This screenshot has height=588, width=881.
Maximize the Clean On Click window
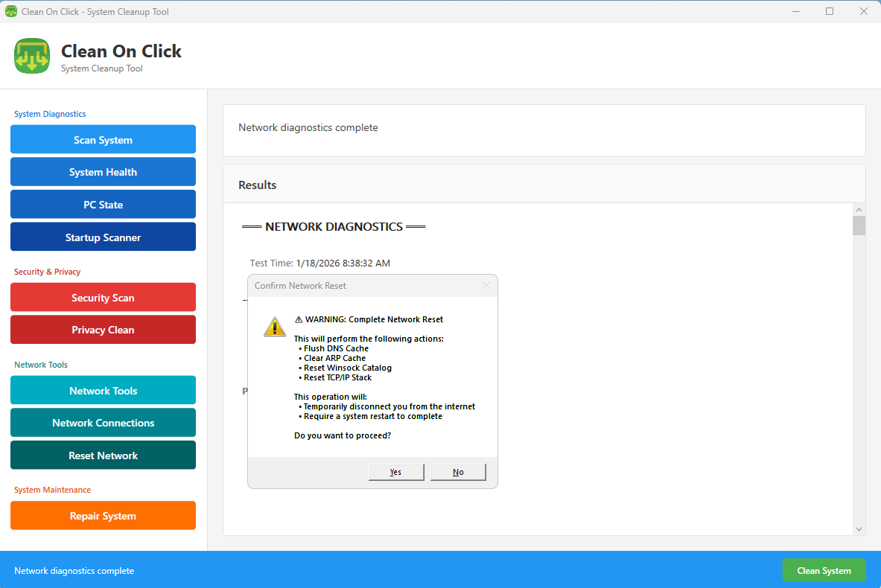coord(830,11)
